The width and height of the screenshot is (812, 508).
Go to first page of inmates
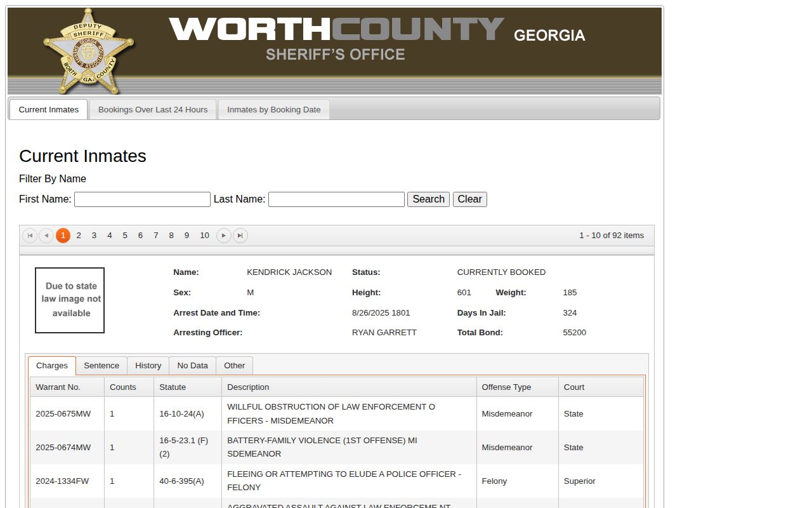click(x=30, y=236)
